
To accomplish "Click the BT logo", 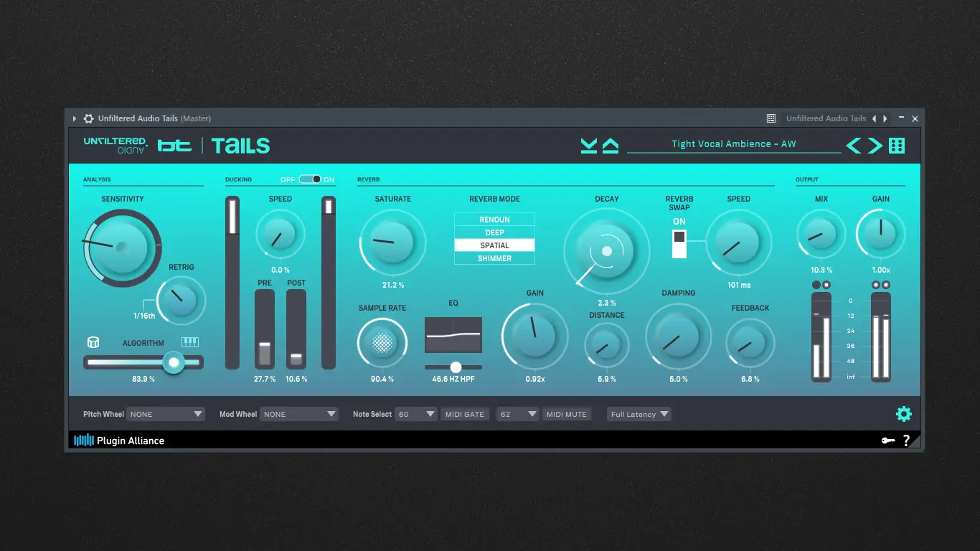I will click(174, 146).
